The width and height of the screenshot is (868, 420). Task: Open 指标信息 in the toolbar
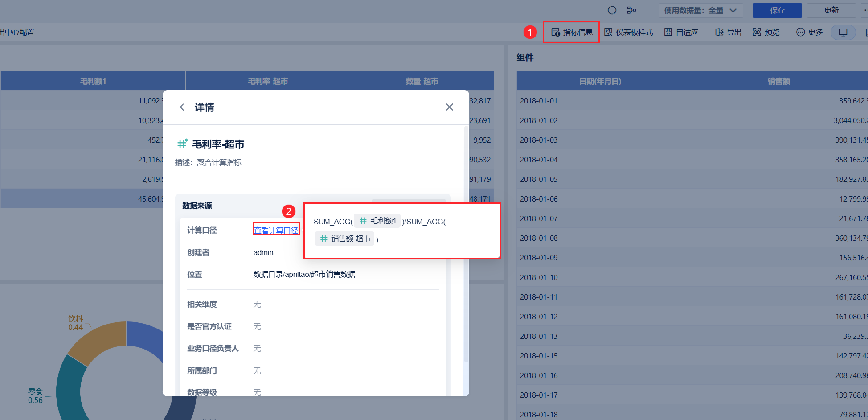(572, 32)
